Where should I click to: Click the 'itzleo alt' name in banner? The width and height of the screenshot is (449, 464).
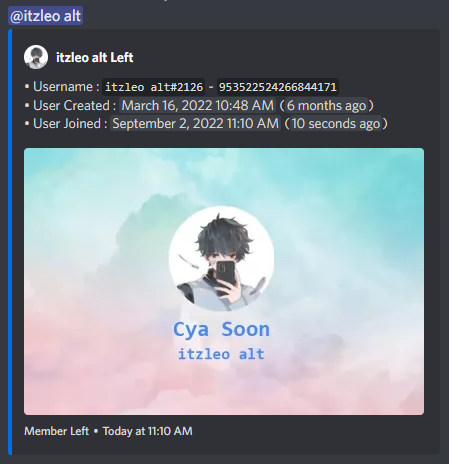click(x=221, y=354)
